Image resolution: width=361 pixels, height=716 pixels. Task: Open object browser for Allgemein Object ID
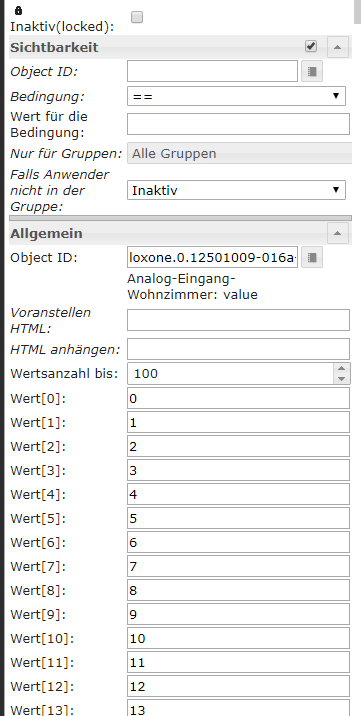(x=312, y=258)
